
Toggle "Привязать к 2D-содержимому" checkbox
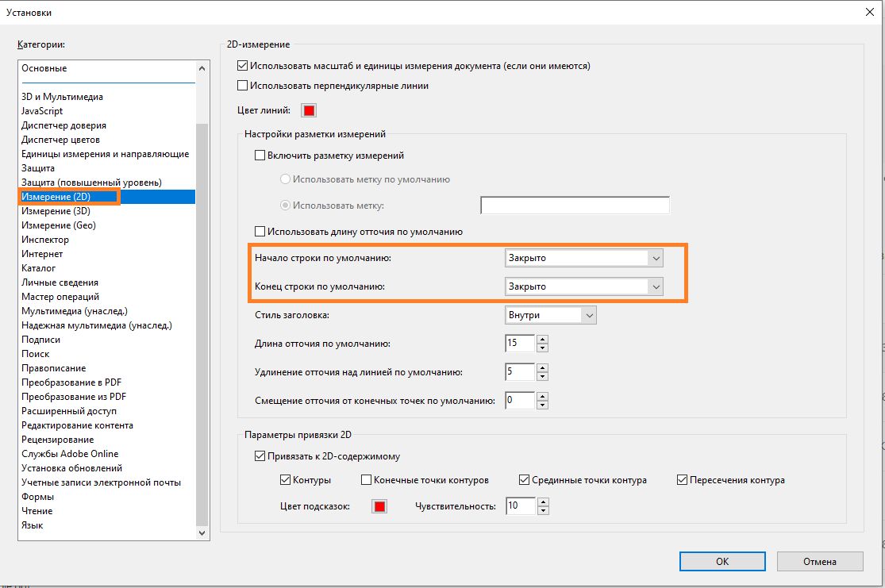[260, 456]
